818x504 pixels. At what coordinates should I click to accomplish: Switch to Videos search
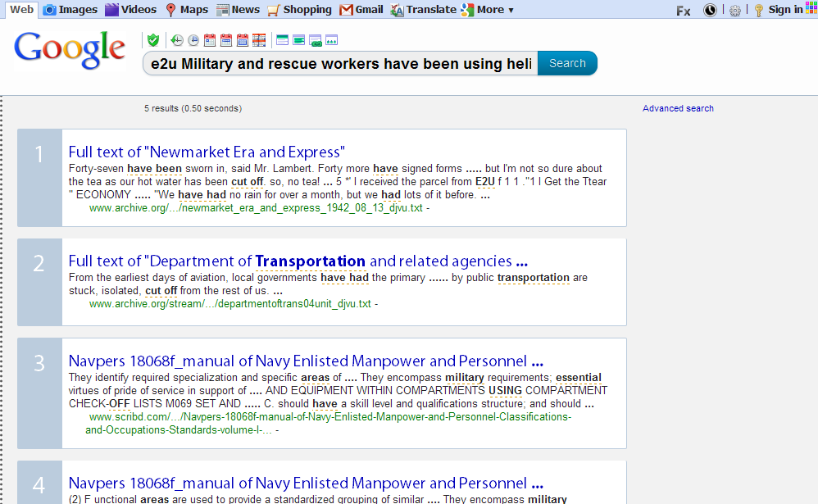130,9
